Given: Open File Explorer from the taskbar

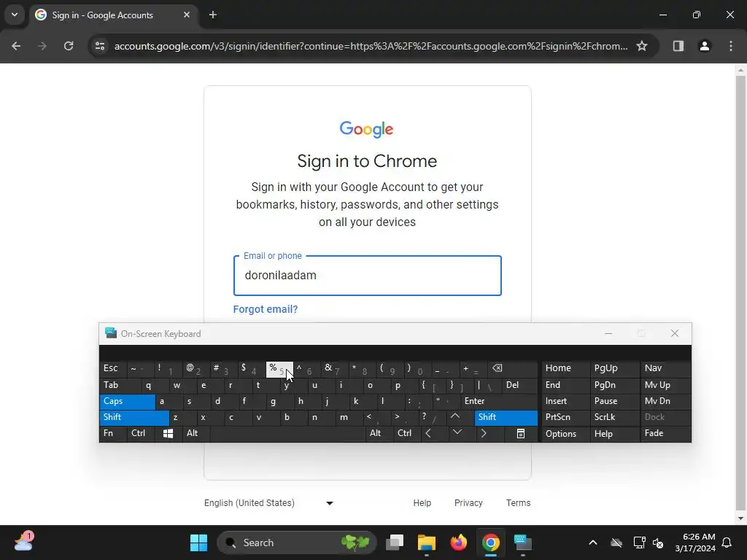Looking at the screenshot, I should pos(427,542).
